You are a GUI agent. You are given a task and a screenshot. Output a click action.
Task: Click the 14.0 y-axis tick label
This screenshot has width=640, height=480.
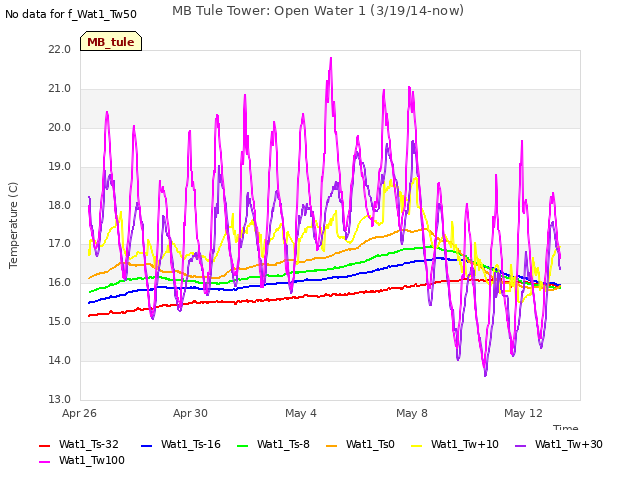coord(60,360)
